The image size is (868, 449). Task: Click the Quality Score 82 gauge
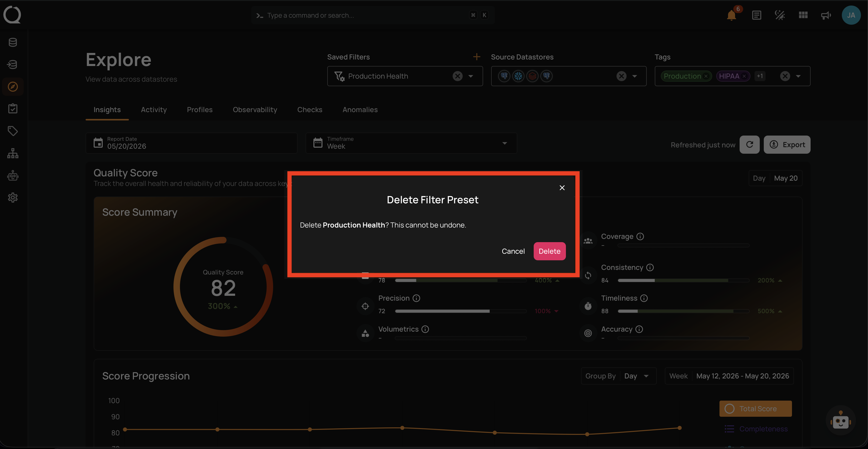(223, 287)
